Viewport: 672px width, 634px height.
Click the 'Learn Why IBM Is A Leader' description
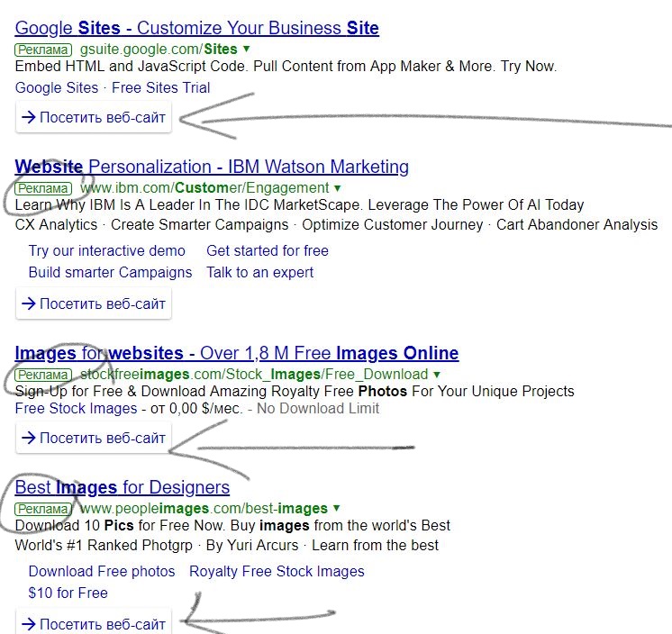click(x=299, y=204)
